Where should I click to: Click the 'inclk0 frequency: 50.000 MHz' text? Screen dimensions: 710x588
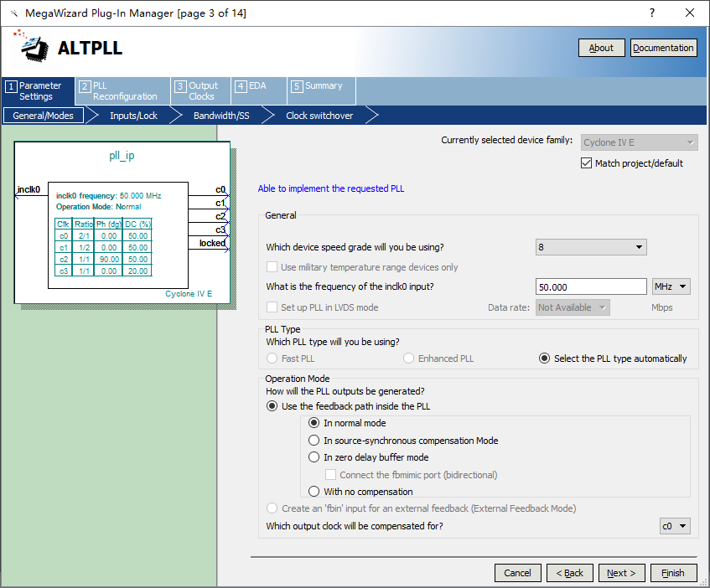(109, 196)
